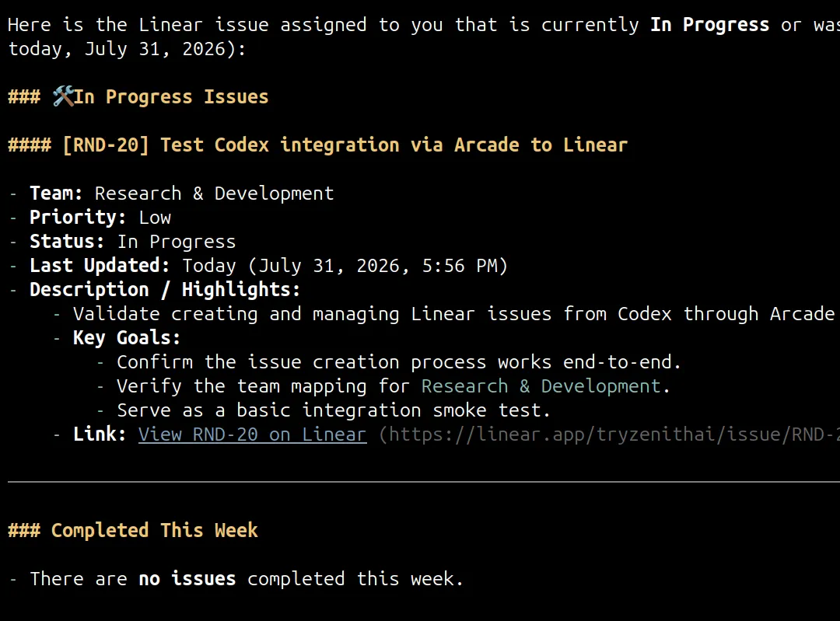Click the "Completed This Week" heading

(x=154, y=531)
